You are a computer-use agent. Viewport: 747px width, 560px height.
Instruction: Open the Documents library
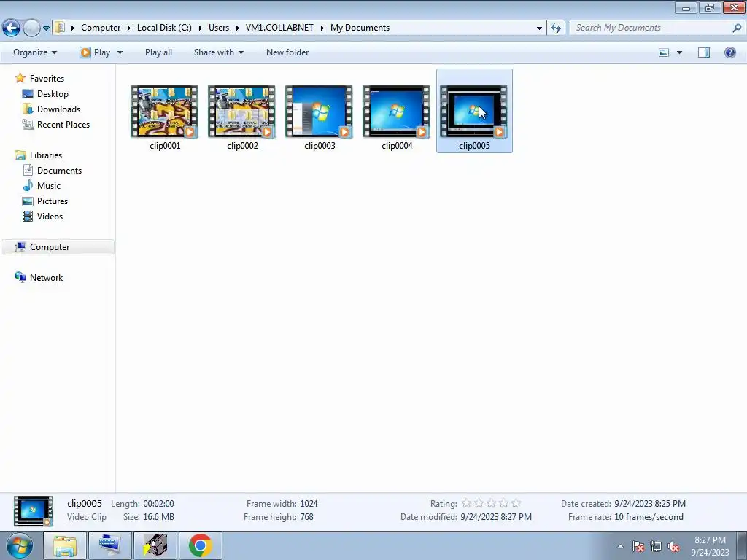point(59,171)
